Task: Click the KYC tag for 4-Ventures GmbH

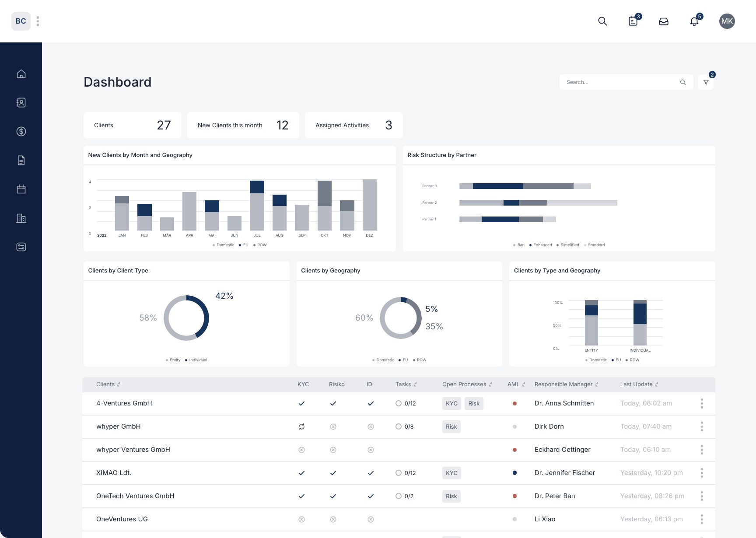Action: [x=451, y=404]
